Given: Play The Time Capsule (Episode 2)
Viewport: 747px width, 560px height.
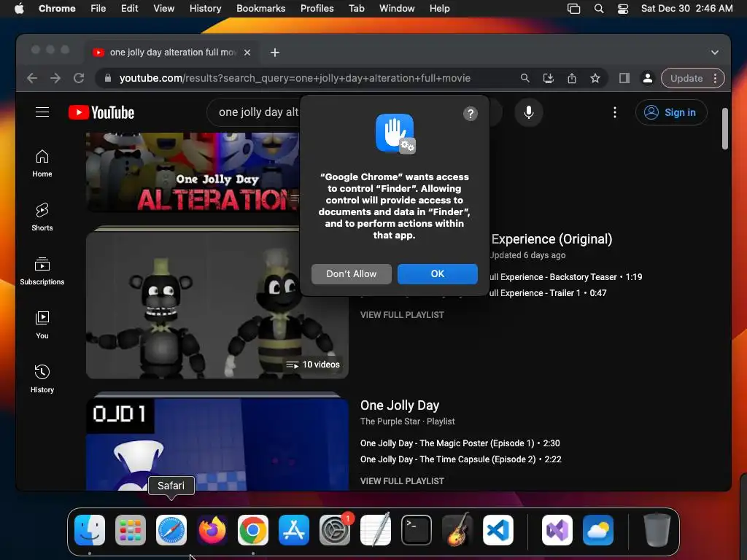Looking at the screenshot, I should 461,459.
